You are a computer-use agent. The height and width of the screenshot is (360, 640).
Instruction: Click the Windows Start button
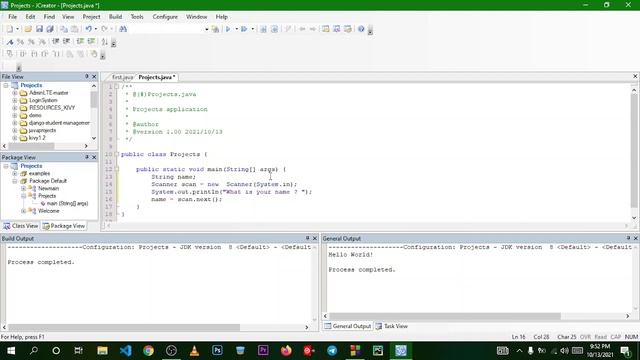tap(11, 351)
